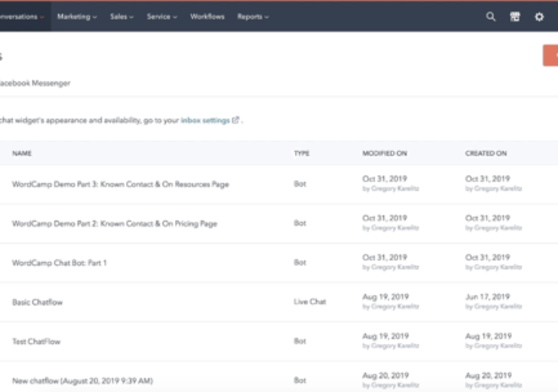The height and width of the screenshot is (392, 558).
Task: Open WordCamp Demo Part 2 chatflow
Action: 114,224
